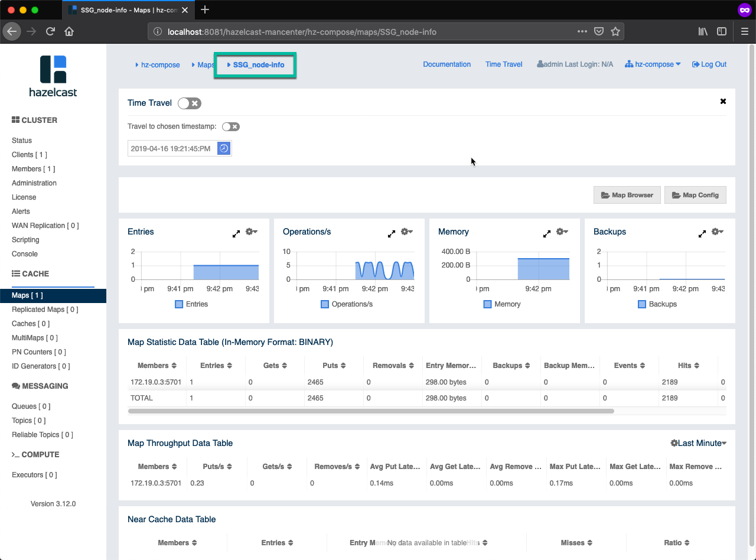
Task: Expand the Memory chart to fullscreen
Action: tap(547, 234)
